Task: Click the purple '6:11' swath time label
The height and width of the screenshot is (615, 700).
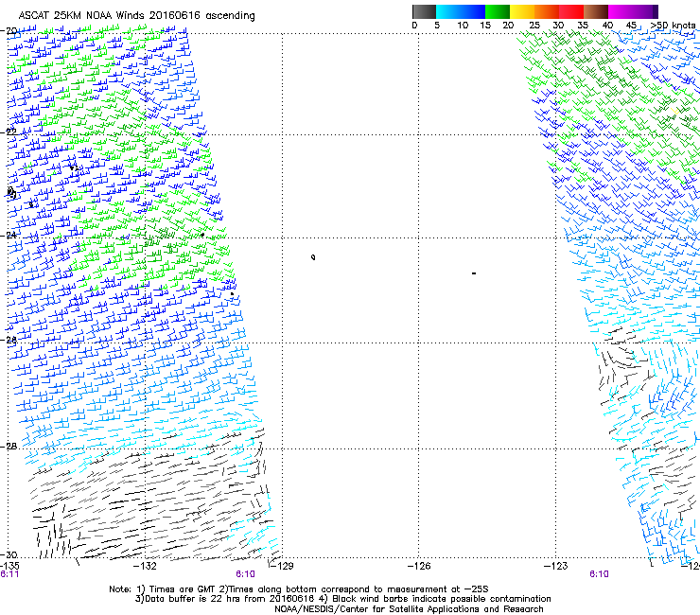Action: (x=9, y=574)
